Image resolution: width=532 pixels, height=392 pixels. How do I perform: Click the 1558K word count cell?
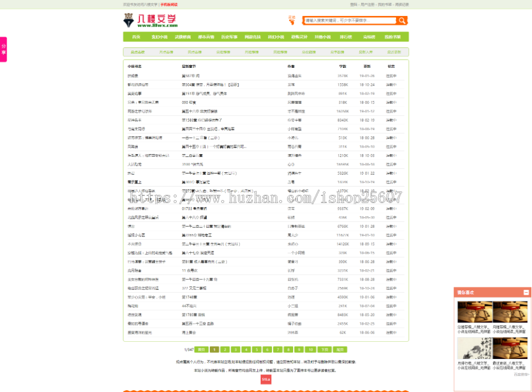[x=343, y=84]
